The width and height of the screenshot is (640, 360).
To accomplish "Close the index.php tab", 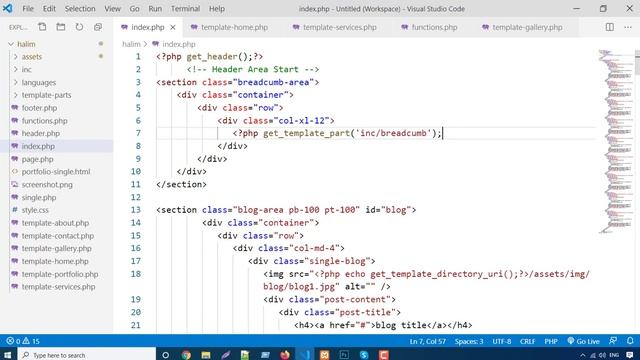I will (173, 27).
